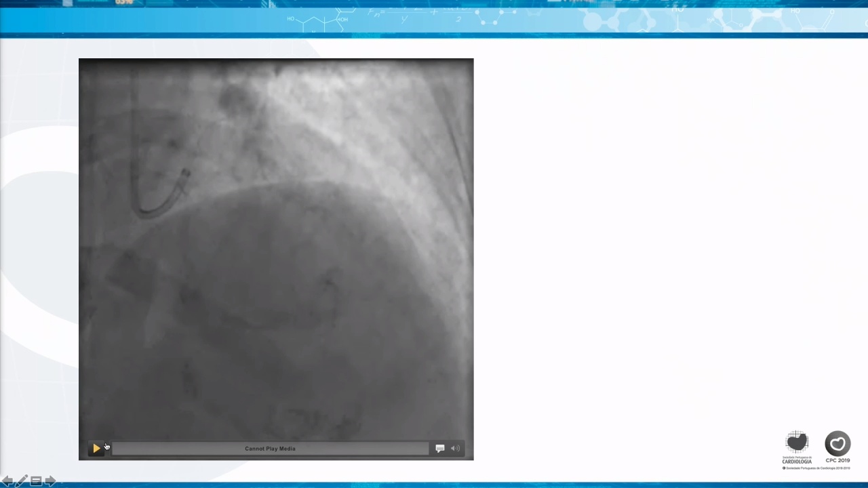Open the captions icon in media controls
This screenshot has width=868, height=488.
point(439,448)
